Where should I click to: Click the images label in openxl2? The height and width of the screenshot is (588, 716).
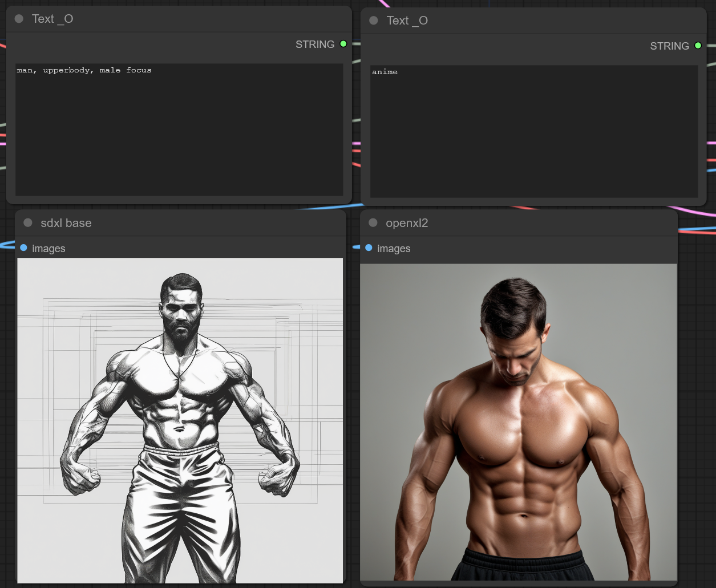click(x=394, y=249)
